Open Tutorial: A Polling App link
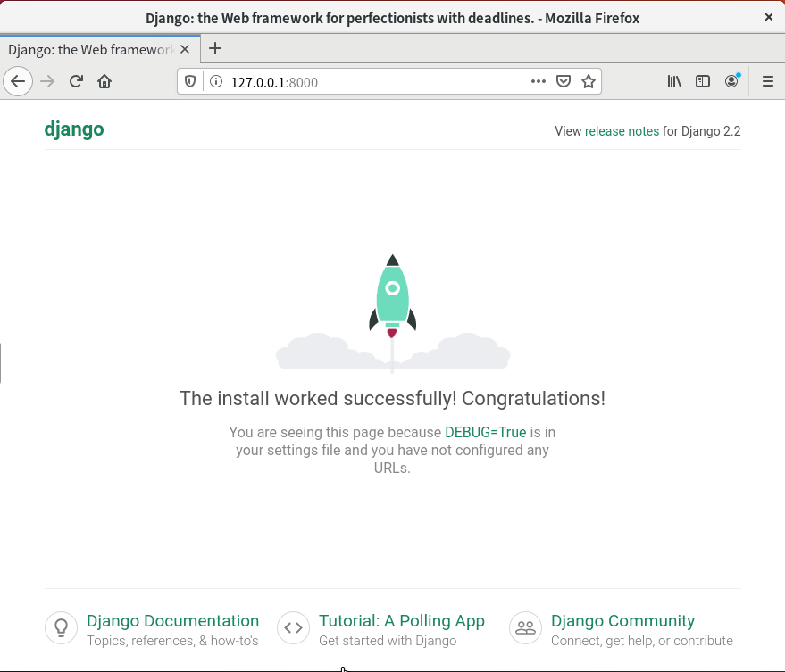785x672 pixels. [x=402, y=621]
